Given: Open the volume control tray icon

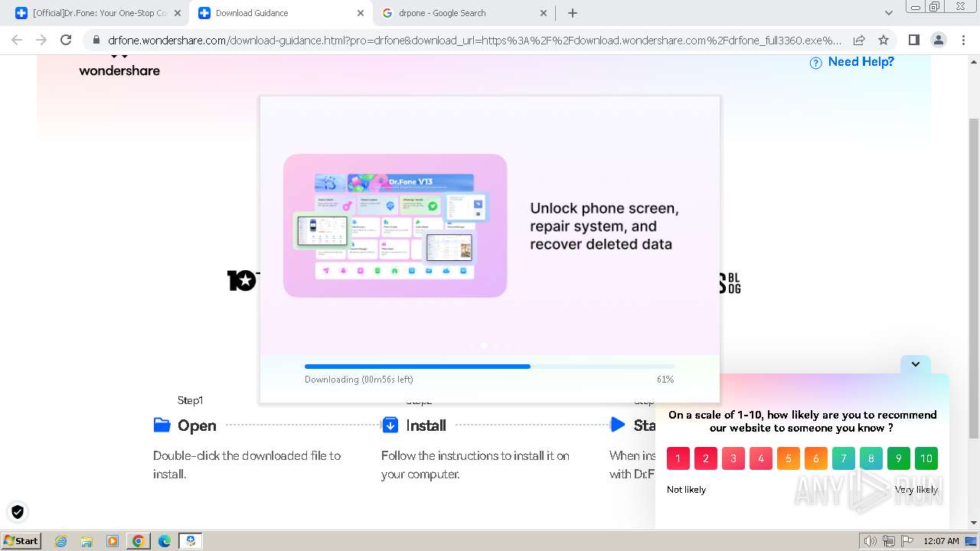Looking at the screenshot, I should pos(871,541).
